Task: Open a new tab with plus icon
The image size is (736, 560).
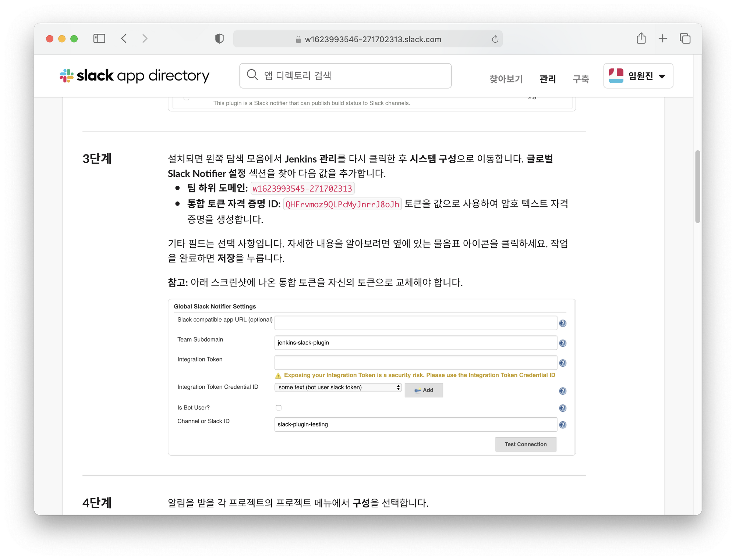Action: [x=662, y=38]
